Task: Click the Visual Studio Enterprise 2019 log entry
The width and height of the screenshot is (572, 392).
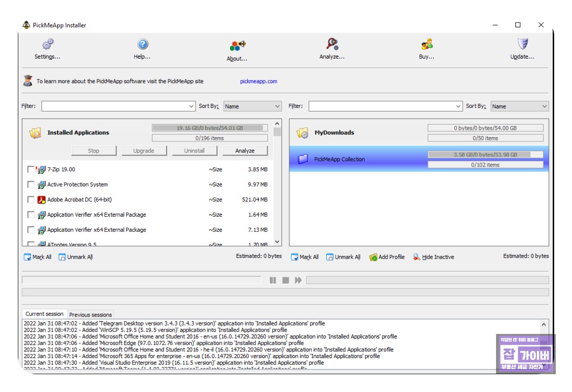Action: tap(174, 363)
